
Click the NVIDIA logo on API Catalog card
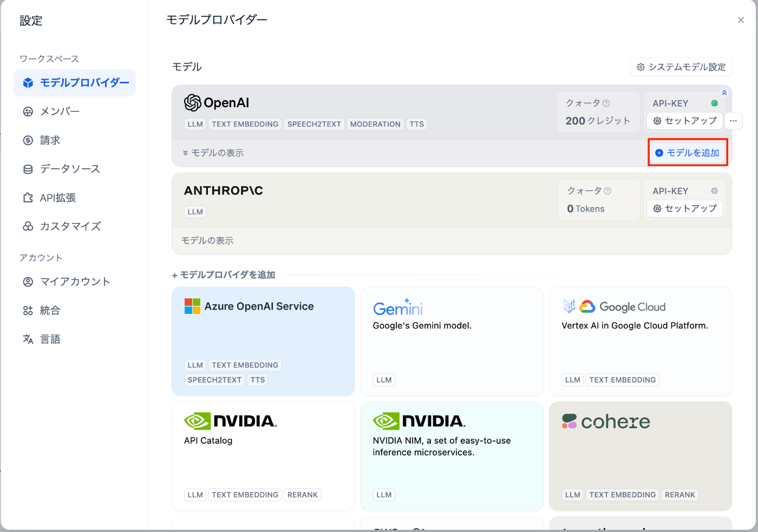tap(231, 421)
